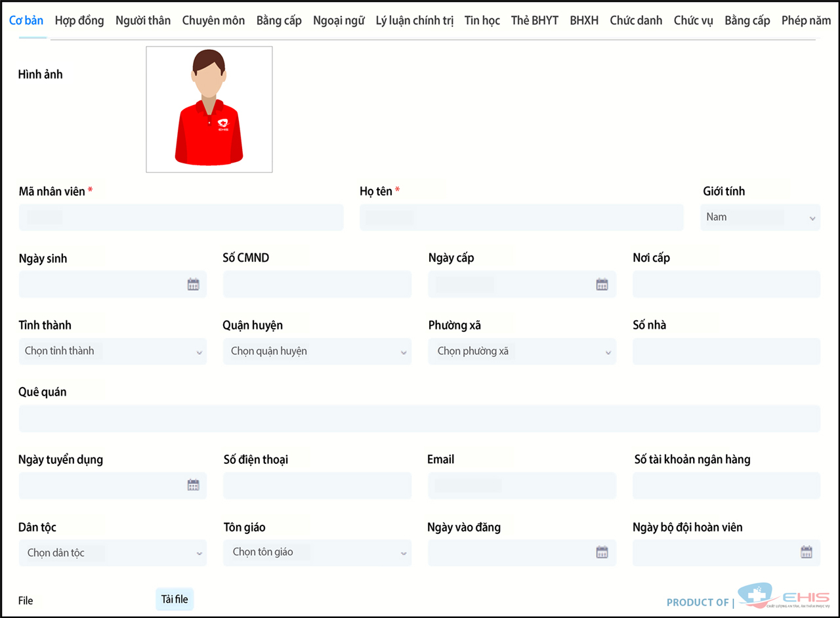Open the Chọn tỉnh thành dropdown
The height and width of the screenshot is (618, 840).
112,352
